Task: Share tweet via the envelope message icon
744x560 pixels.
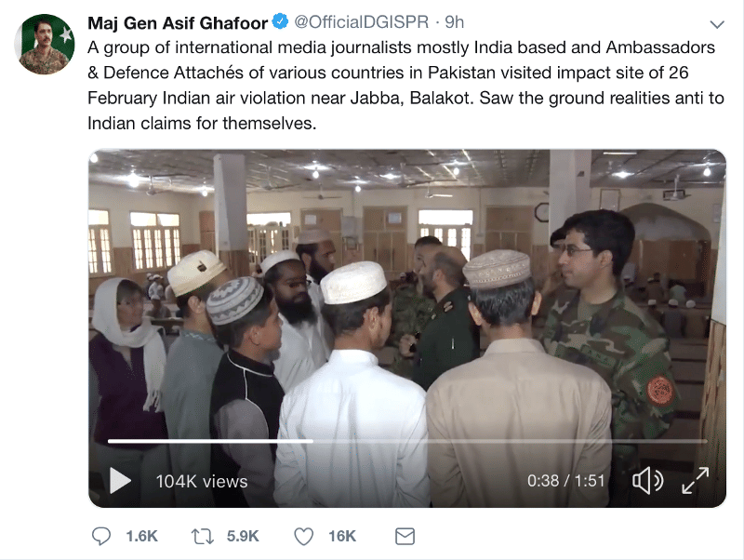Action: click(405, 536)
